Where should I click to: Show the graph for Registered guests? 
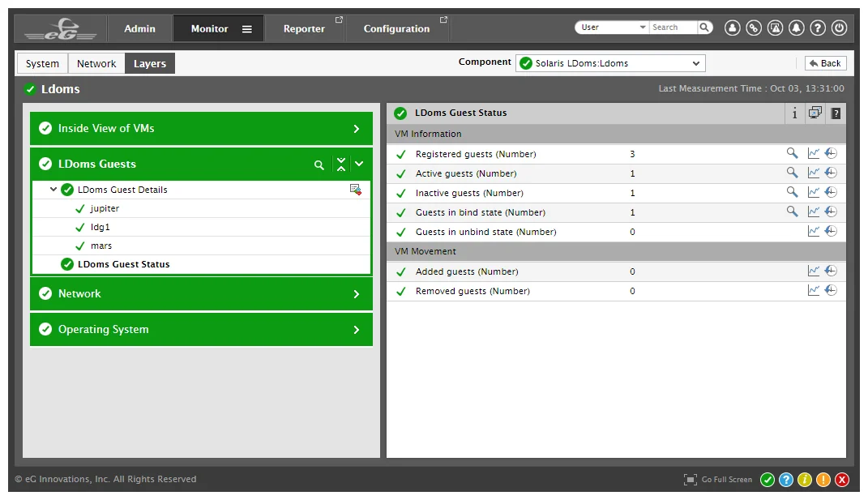(x=813, y=153)
